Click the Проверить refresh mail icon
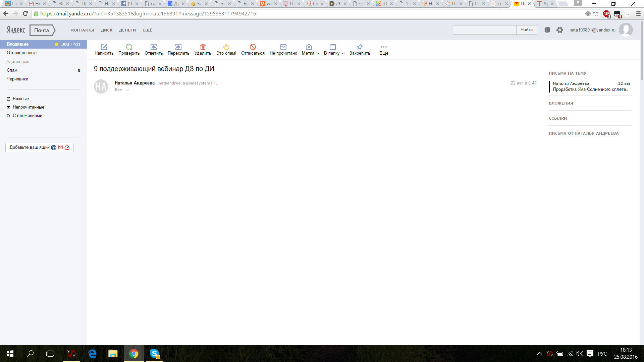 [x=129, y=47]
